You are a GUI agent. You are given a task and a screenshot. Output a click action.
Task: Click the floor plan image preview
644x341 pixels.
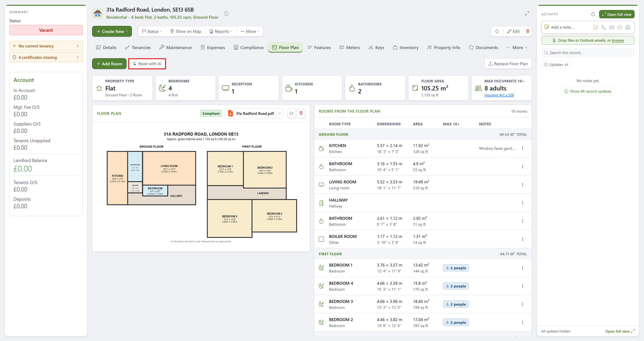tap(201, 187)
